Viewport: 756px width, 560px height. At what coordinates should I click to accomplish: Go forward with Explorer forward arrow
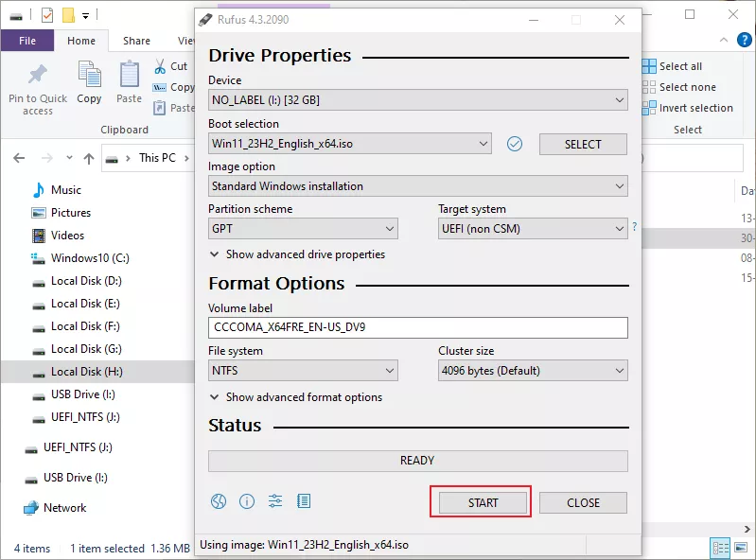(x=46, y=158)
